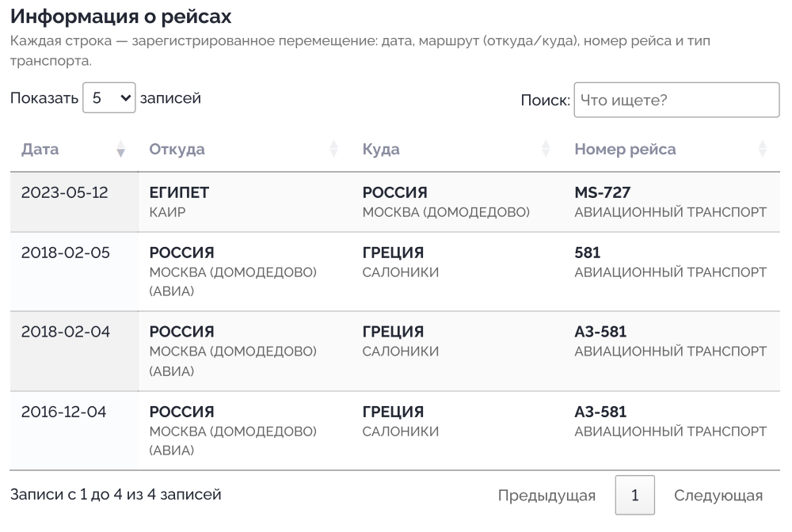Click the sort arrows in Куда column
The width and height of the screenshot is (792, 532).
point(546,149)
